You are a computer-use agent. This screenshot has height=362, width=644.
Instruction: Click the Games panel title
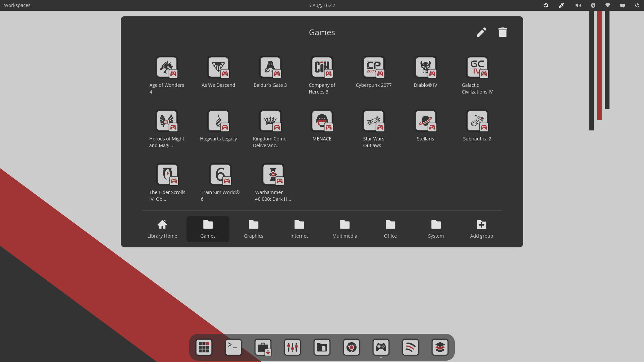(x=322, y=32)
